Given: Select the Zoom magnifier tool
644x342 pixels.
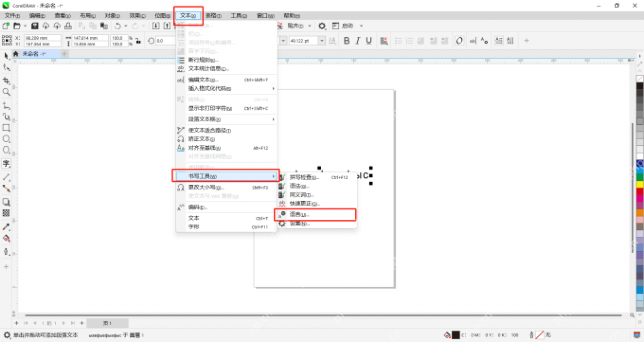Looking at the screenshot, I should tap(6, 92).
